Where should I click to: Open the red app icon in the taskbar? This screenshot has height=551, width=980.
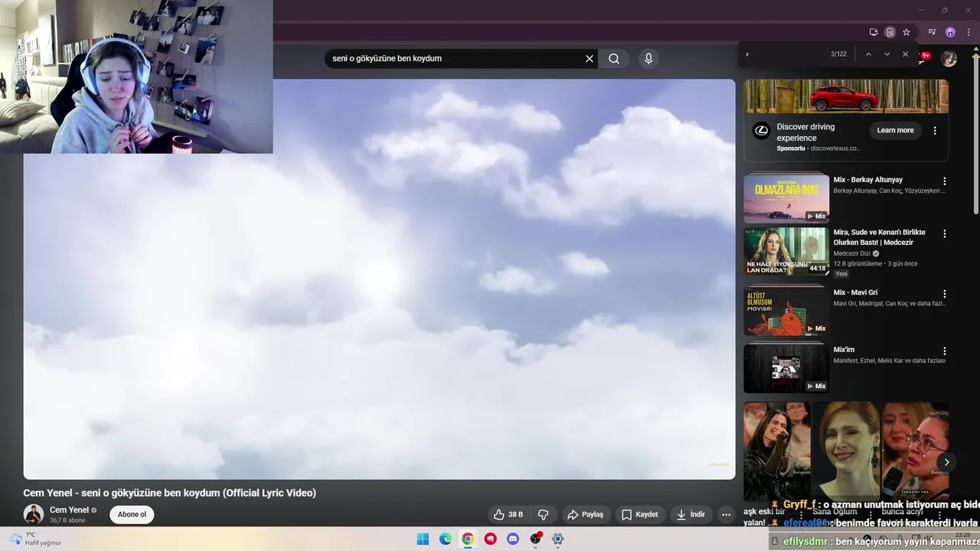(x=491, y=539)
